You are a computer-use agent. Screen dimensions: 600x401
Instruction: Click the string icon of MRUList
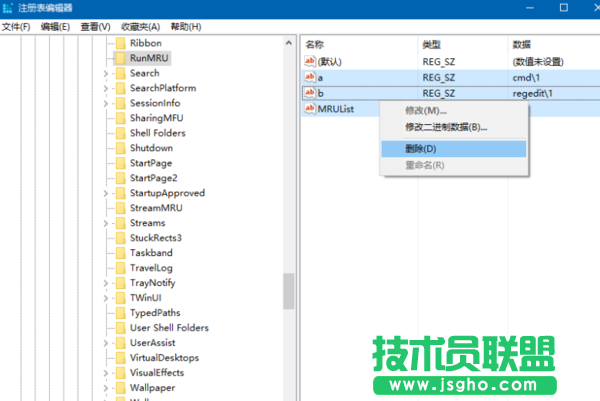(x=310, y=109)
